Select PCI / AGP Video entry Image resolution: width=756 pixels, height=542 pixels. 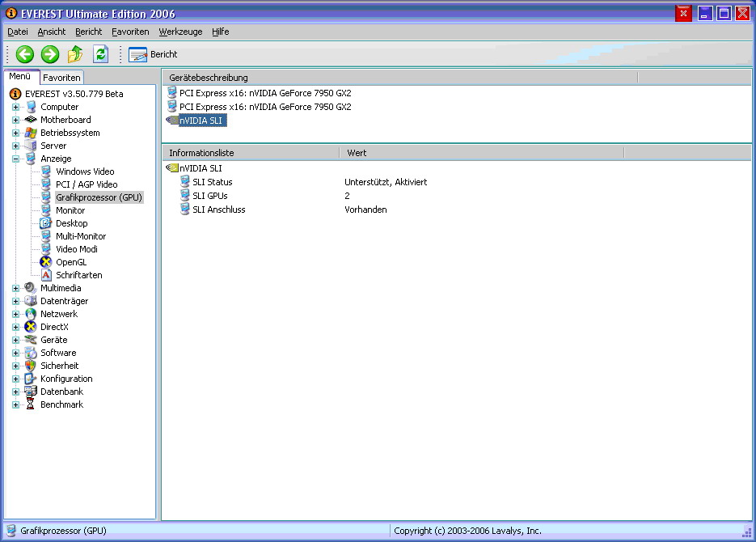pyautogui.click(x=87, y=184)
